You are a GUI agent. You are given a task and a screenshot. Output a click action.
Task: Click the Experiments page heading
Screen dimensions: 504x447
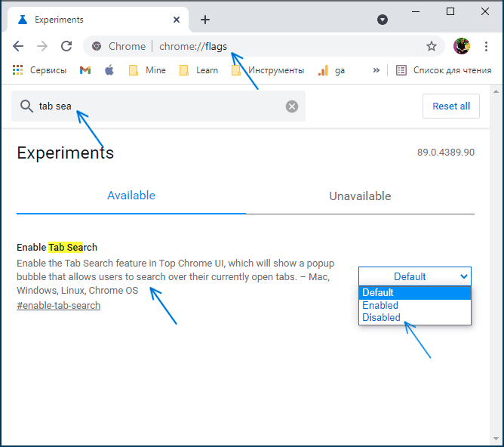coord(65,153)
